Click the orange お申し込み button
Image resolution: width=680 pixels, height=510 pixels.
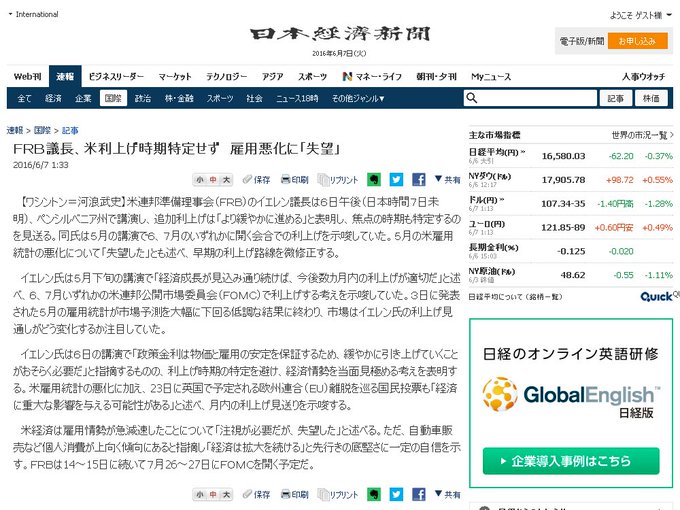click(x=637, y=41)
